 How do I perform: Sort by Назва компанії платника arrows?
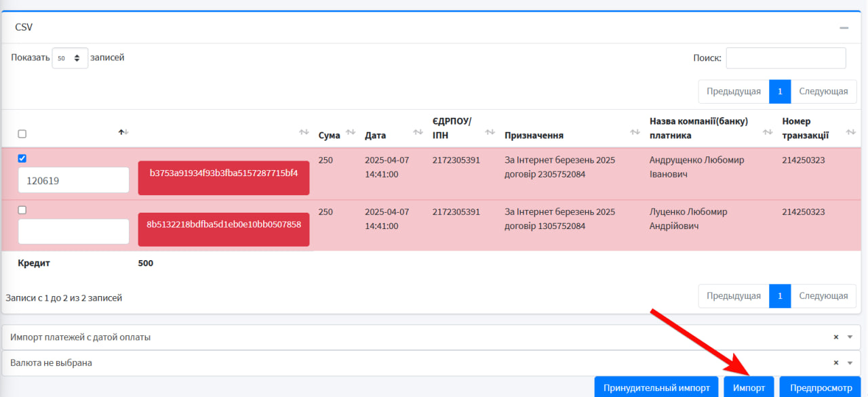pyautogui.click(x=768, y=132)
